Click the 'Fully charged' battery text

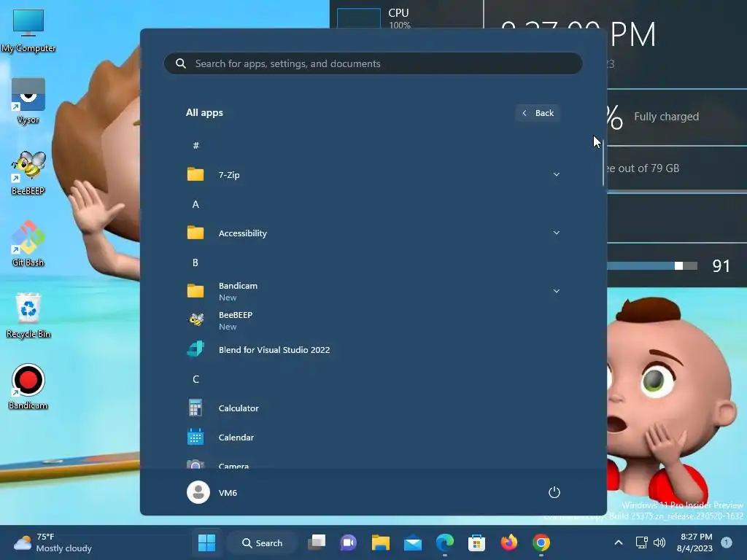666,117
